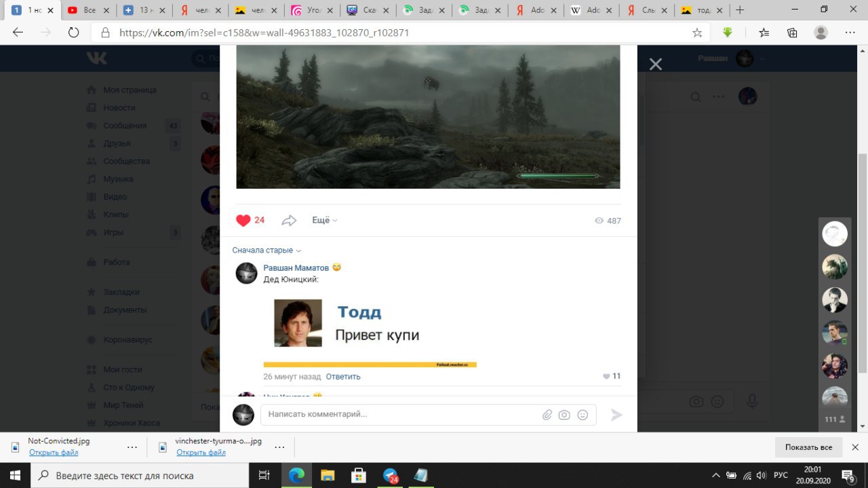Click microphone icon in message area

coord(751,402)
